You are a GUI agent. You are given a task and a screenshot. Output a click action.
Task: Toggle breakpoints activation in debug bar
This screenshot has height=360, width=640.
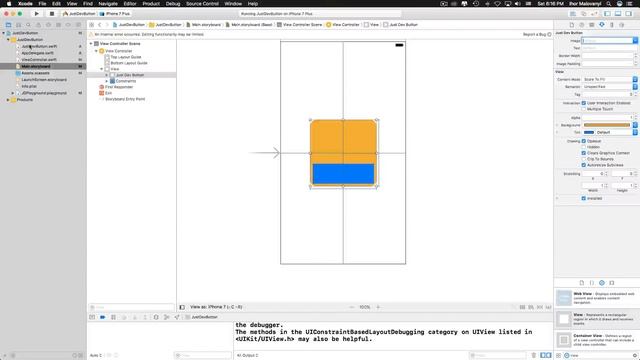[103, 317]
